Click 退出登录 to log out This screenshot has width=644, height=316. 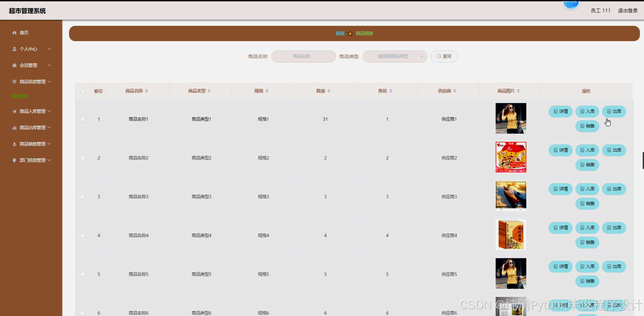[x=628, y=11]
